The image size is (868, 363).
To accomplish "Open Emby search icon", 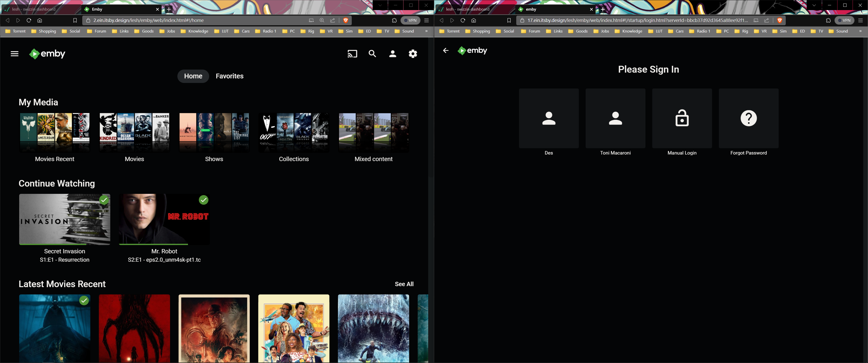I will [x=372, y=54].
